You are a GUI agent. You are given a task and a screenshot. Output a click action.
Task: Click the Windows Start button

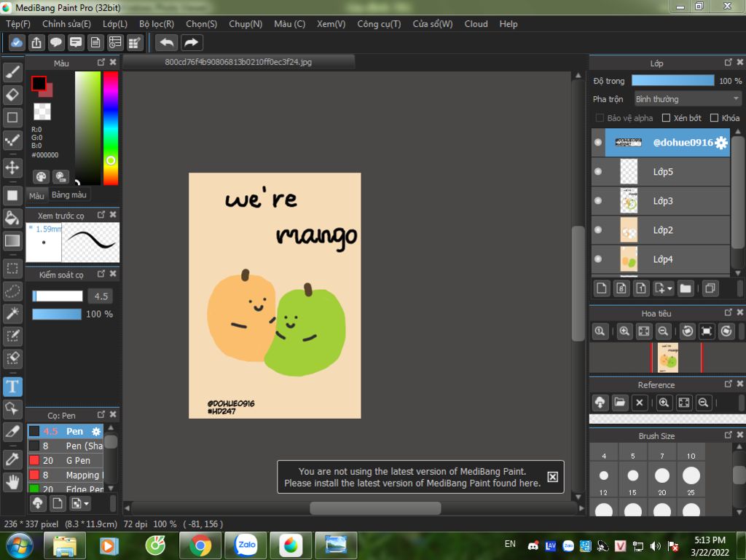click(x=19, y=545)
